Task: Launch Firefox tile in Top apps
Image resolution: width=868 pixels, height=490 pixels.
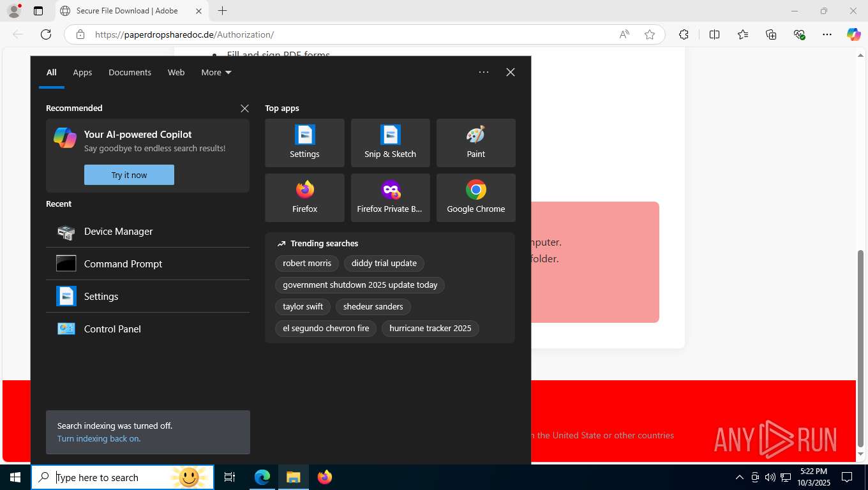Action: (x=304, y=198)
